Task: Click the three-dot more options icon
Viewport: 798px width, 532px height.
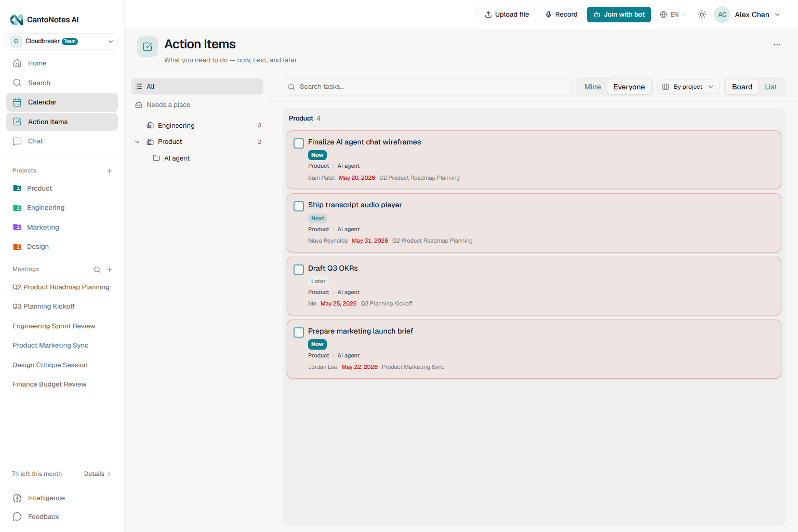Action: point(777,45)
